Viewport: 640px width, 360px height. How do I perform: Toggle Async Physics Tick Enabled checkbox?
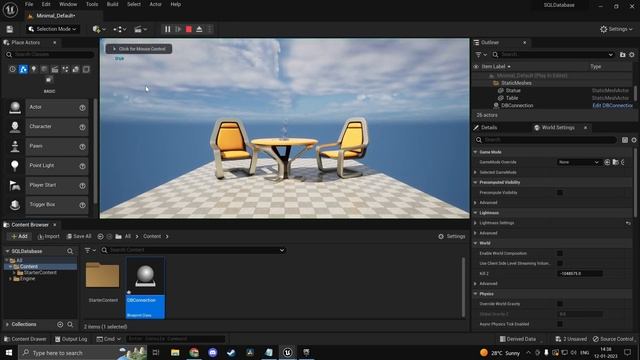point(560,324)
